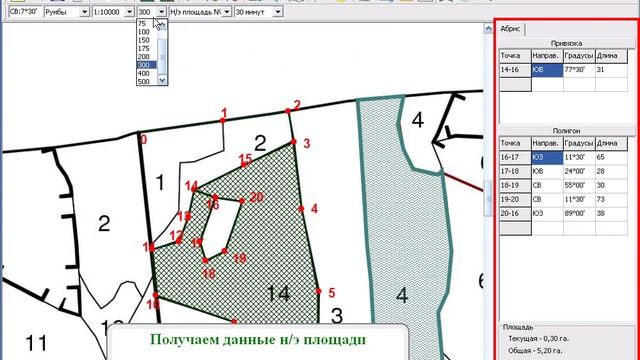Select the 77°30' degrees cell

579,70
